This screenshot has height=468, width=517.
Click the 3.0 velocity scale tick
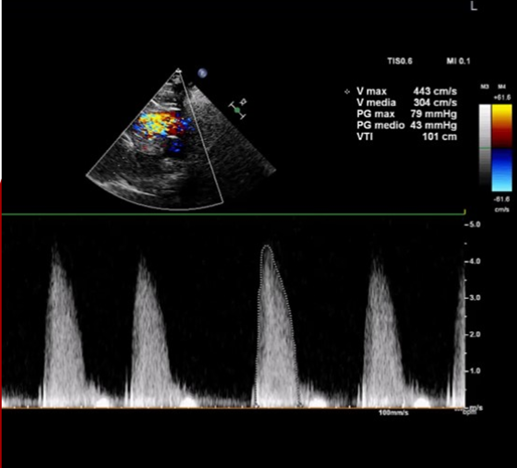[473, 298]
